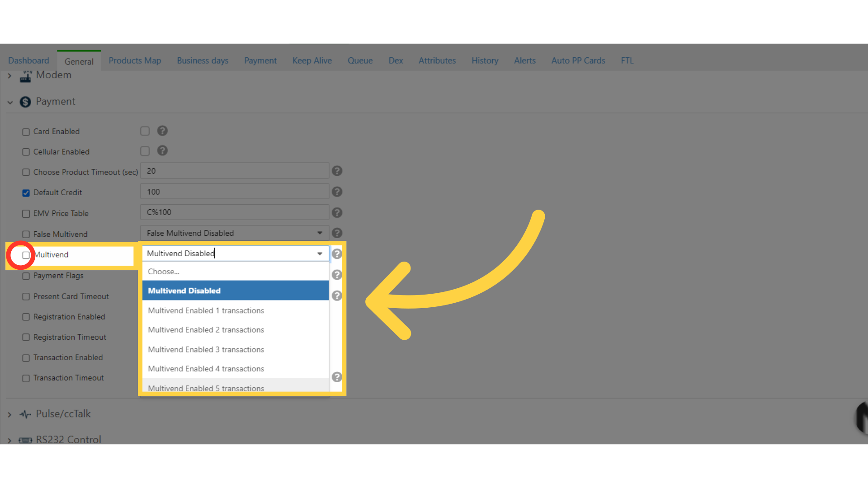Screen dimensions: 868x488
Task: Show help for Default Credit
Action: pos(337,192)
